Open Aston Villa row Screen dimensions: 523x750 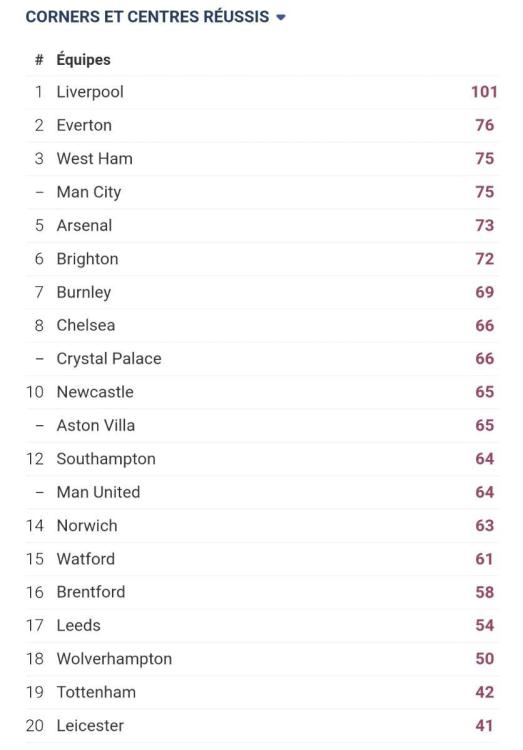point(262,425)
